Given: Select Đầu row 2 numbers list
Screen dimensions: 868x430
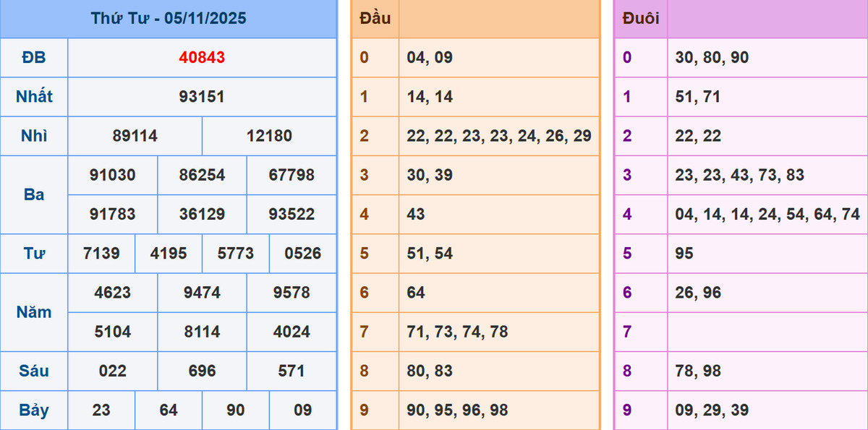Looking at the screenshot, I should (499, 136).
